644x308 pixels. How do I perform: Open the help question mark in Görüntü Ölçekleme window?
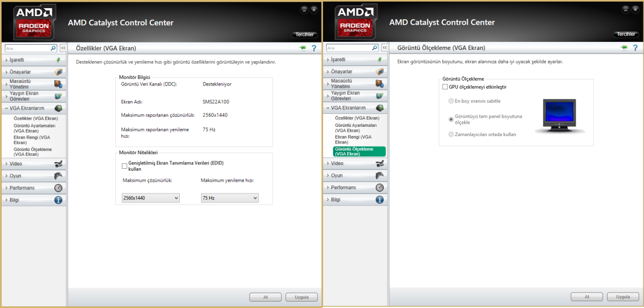click(635, 48)
